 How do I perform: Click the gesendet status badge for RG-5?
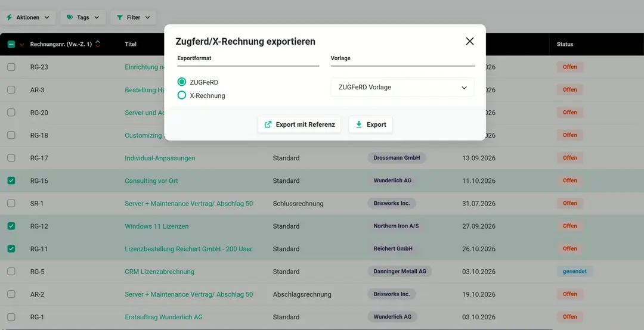pyautogui.click(x=574, y=271)
